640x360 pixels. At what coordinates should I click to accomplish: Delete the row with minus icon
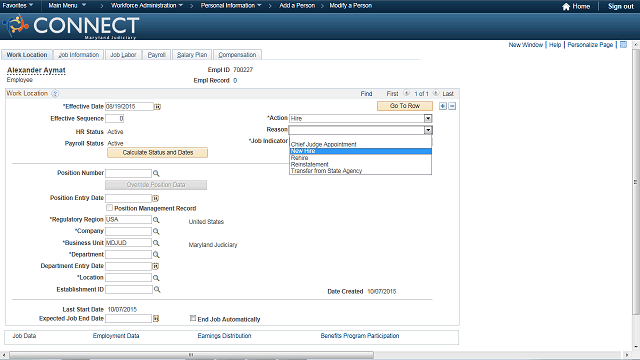pyautogui.click(x=452, y=106)
